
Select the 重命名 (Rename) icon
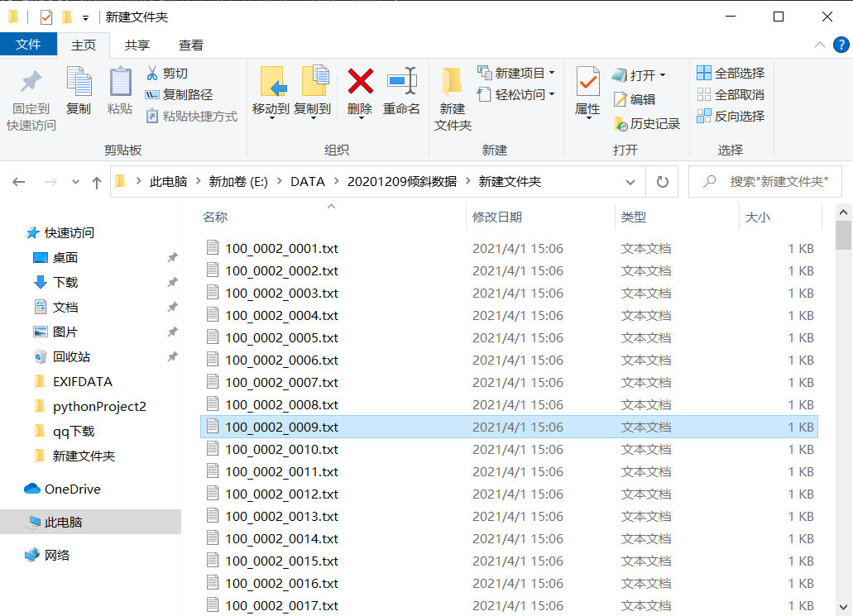click(x=401, y=80)
